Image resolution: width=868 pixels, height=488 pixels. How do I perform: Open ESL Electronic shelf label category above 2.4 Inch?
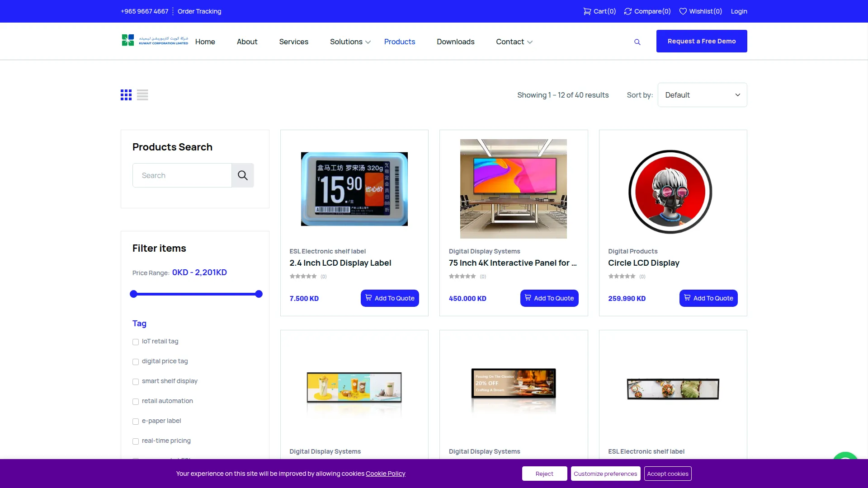point(328,251)
